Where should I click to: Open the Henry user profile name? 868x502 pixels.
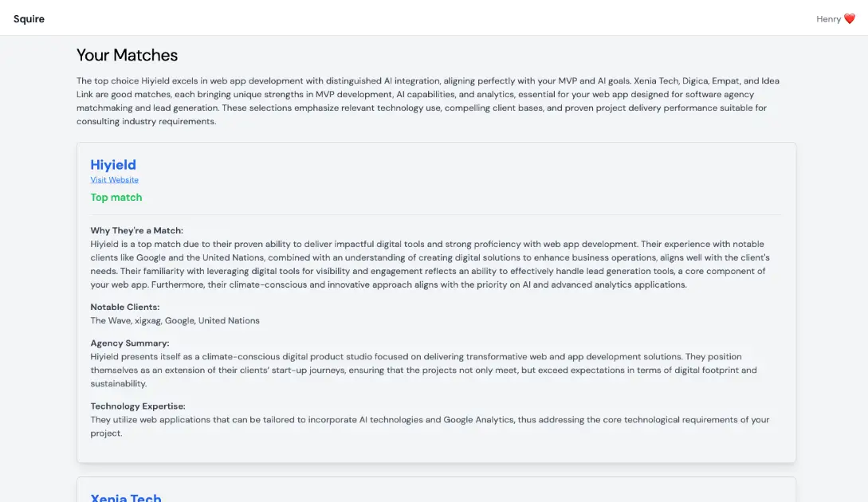[828, 19]
